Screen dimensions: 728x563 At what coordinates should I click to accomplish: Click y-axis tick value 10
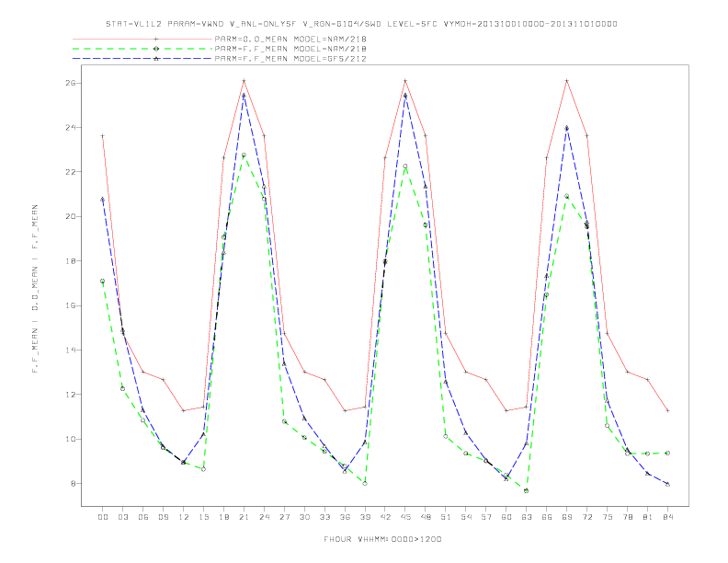coord(73,439)
